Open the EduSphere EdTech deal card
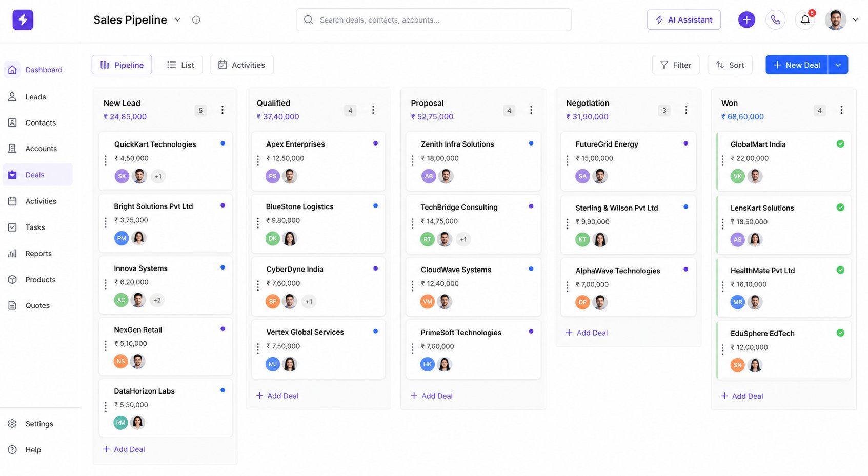Screen dimensions: 868x476 784,350
